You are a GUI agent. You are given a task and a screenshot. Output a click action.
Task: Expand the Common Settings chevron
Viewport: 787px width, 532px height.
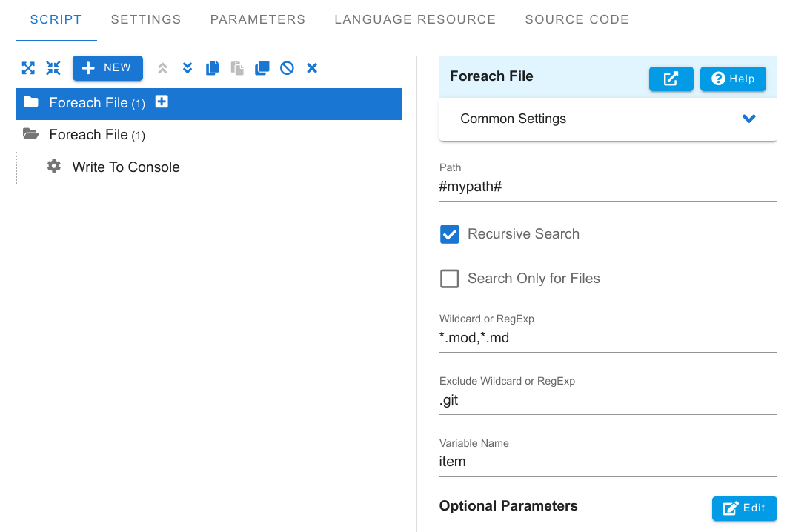point(749,119)
